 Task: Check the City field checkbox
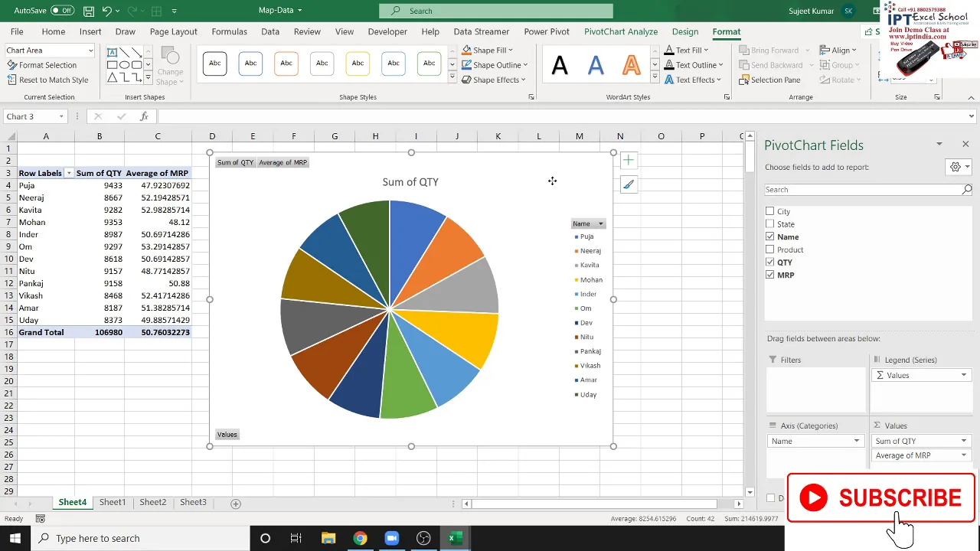tap(770, 211)
